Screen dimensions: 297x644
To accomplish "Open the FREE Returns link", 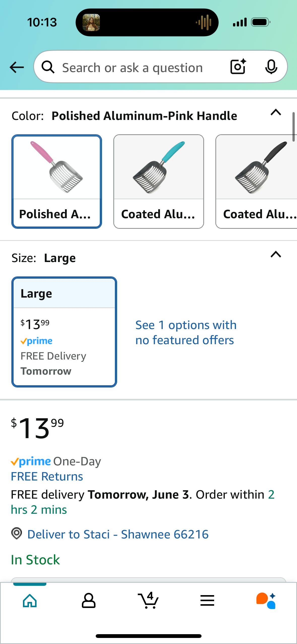I will pos(47,476).
